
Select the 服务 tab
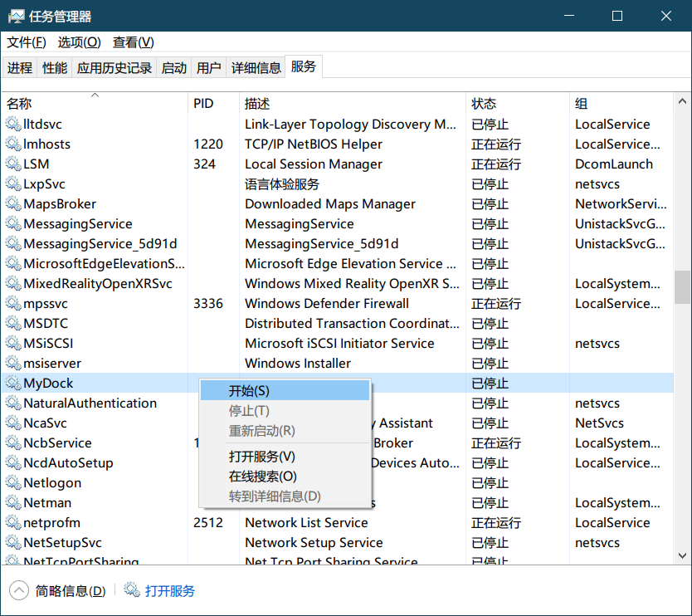click(304, 66)
